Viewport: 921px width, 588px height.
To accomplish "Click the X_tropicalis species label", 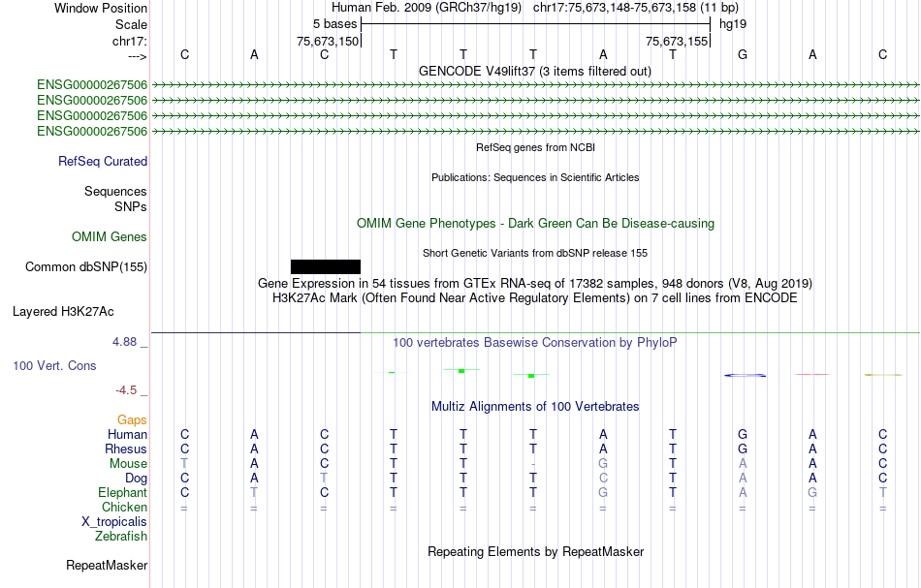I will 114,522.
